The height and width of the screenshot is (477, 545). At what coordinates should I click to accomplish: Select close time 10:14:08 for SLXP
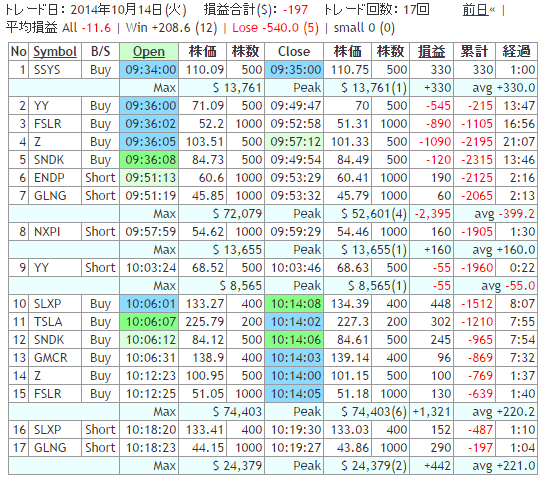pos(295,304)
